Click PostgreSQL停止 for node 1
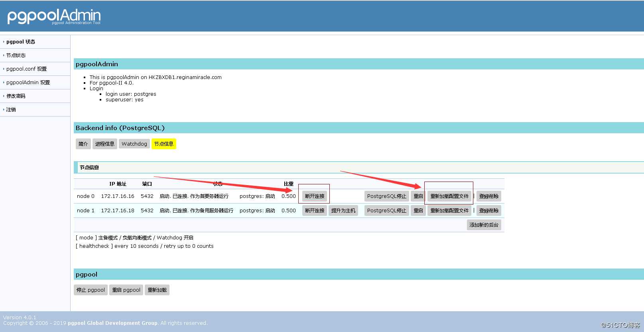Screen dimensions: 644x332 point(386,211)
